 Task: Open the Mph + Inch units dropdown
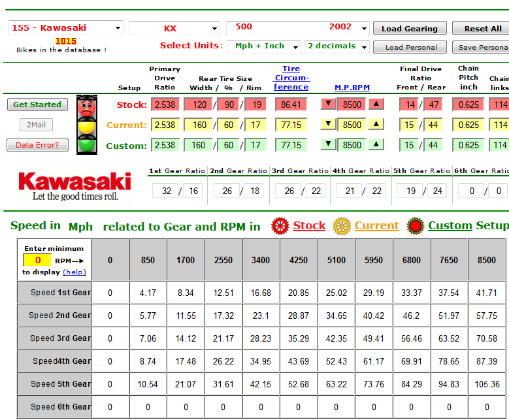pos(264,46)
